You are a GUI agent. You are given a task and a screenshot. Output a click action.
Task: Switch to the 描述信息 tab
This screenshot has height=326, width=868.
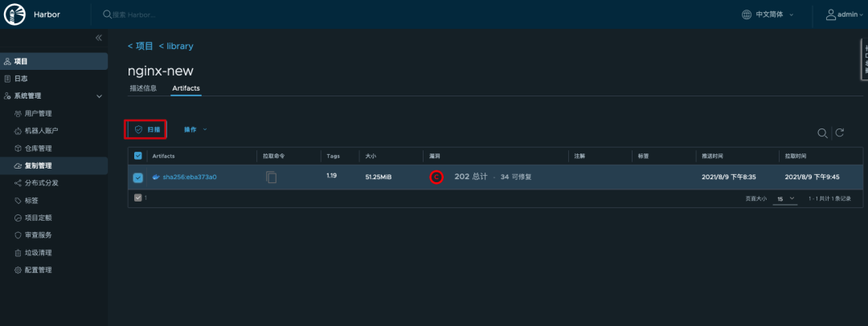(x=143, y=88)
